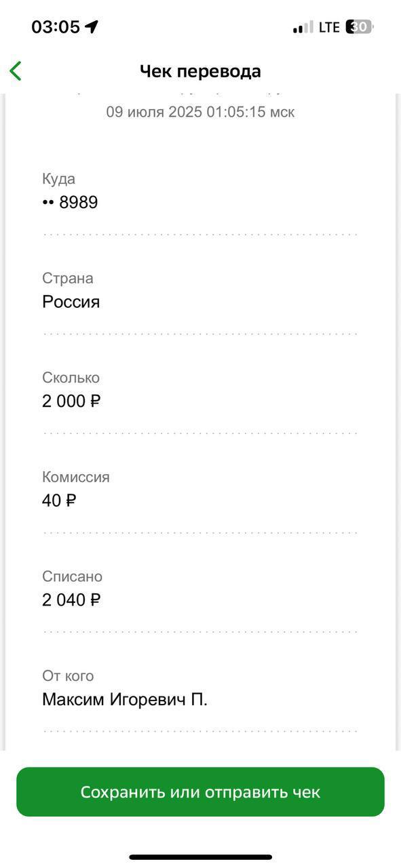
Task: Tap the LTE network indicator
Action: coord(329,27)
